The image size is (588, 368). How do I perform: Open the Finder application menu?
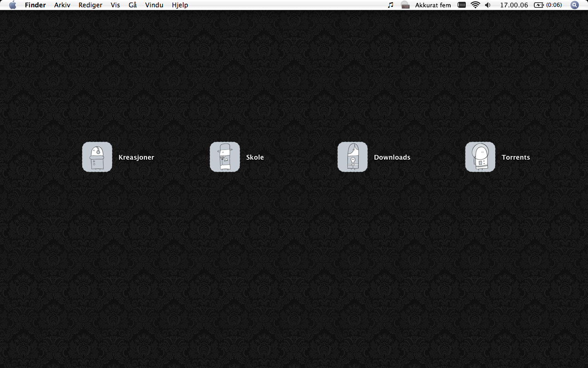point(35,5)
